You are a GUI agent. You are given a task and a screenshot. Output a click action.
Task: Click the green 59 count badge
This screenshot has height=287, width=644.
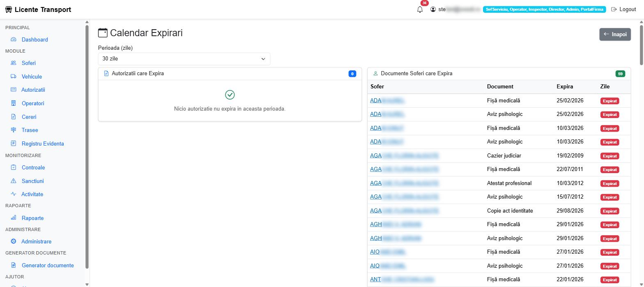point(620,74)
